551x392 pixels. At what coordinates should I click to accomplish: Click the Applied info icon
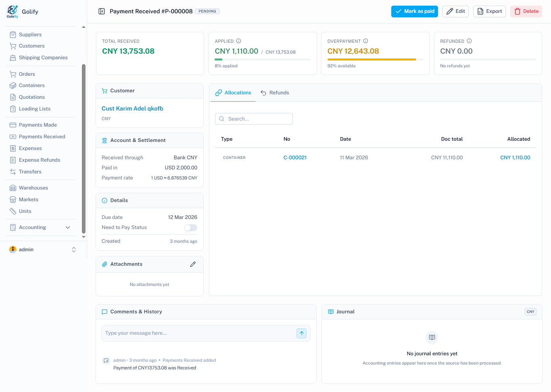tap(238, 41)
